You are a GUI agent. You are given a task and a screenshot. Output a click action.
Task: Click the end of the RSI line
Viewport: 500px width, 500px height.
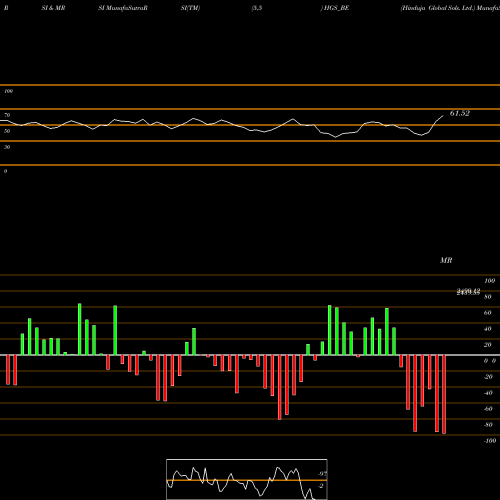point(443,116)
